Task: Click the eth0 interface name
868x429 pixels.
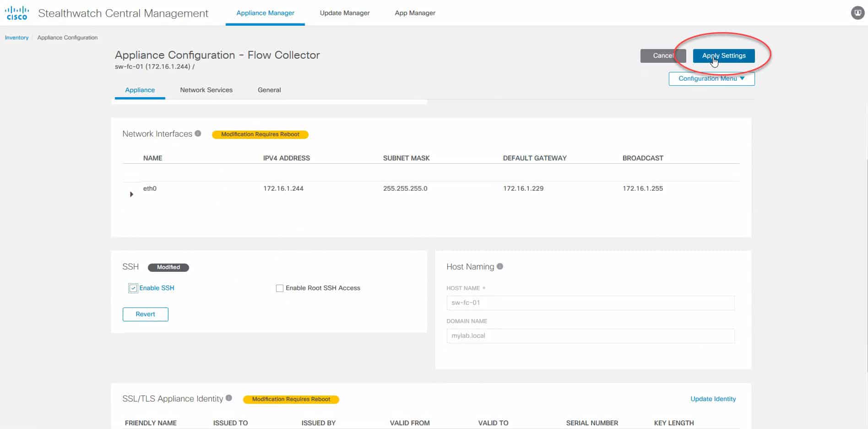Action: [150, 188]
